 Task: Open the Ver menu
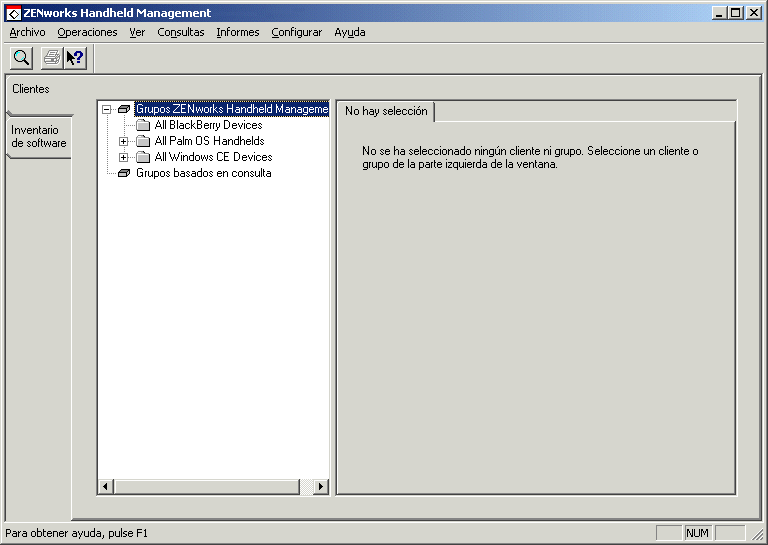137,32
